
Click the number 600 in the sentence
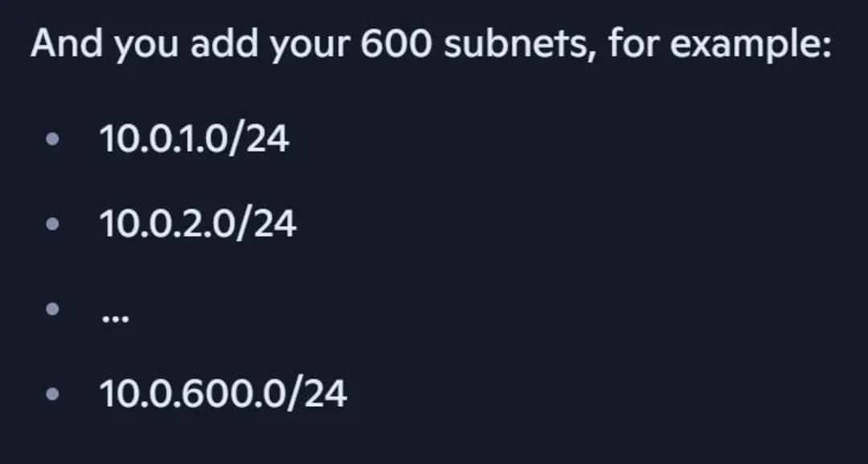click(395, 44)
